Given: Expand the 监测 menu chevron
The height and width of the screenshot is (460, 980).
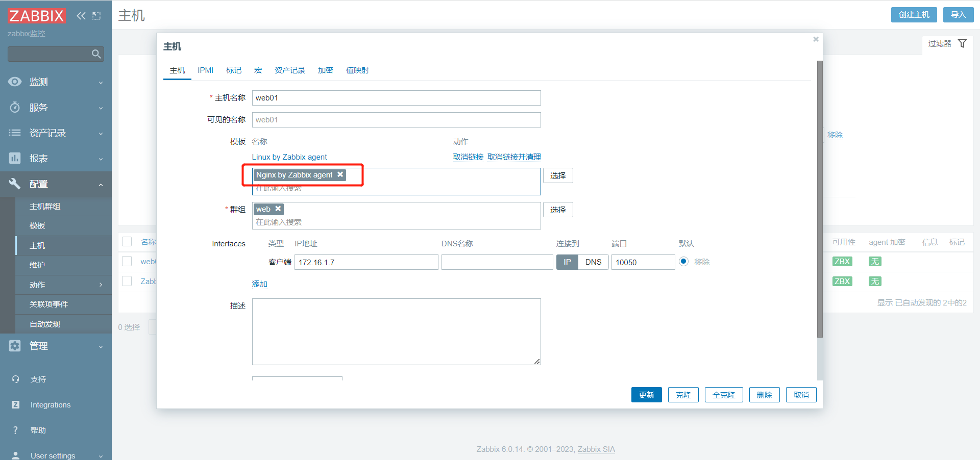Looking at the screenshot, I should coord(101,83).
